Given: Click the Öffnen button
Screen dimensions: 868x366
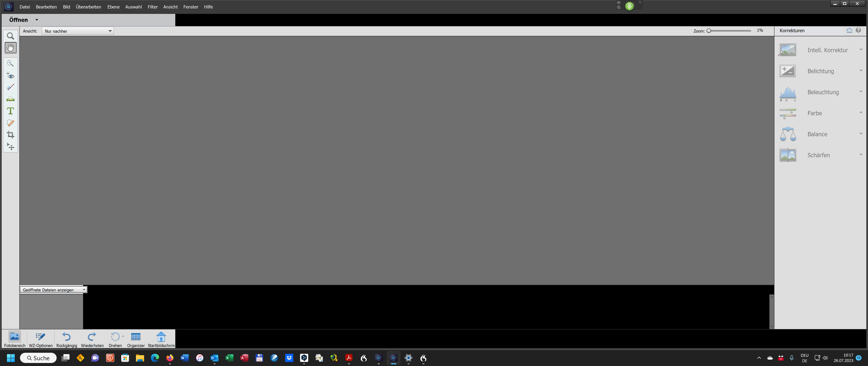Looking at the screenshot, I should click(x=18, y=20).
